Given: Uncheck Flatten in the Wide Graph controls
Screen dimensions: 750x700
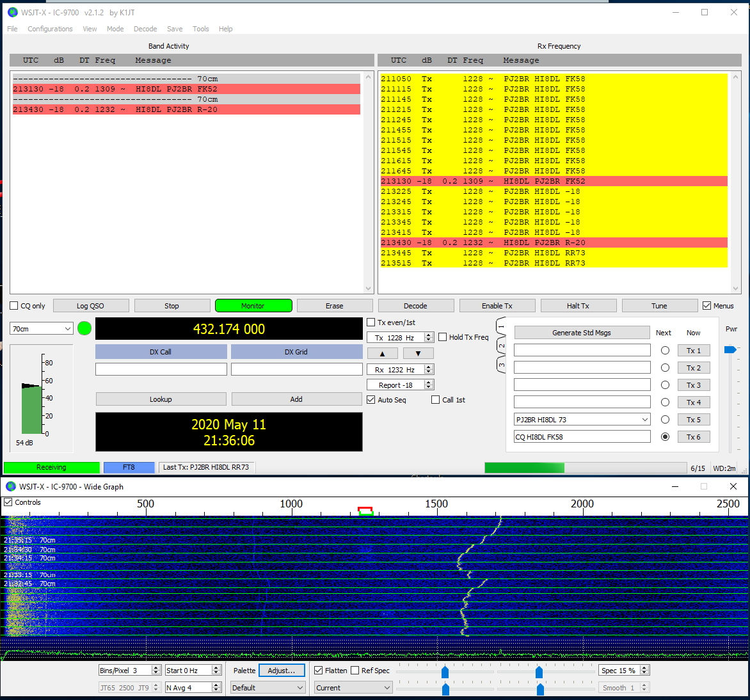Looking at the screenshot, I should 318,670.
